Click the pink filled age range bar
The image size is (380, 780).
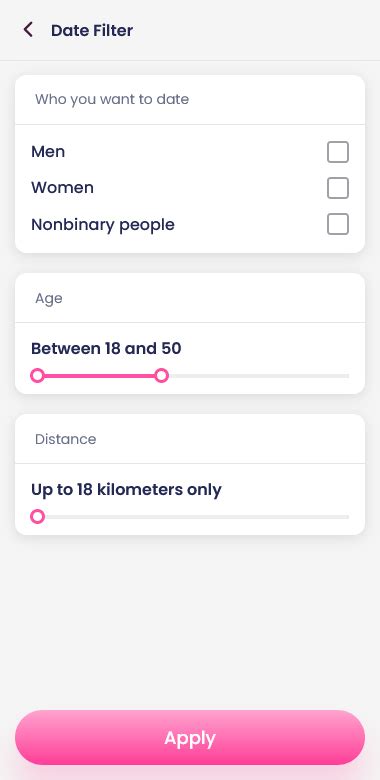click(x=99, y=376)
